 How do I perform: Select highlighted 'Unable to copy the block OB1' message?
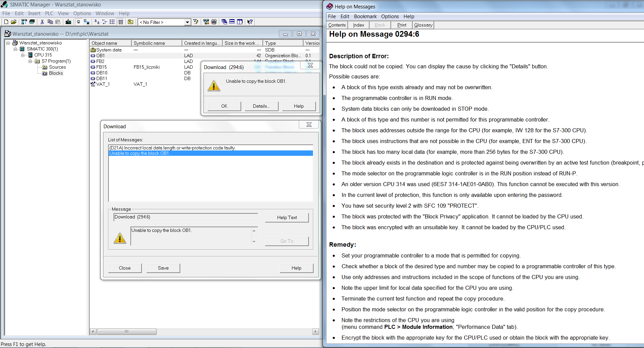point(211,153)
